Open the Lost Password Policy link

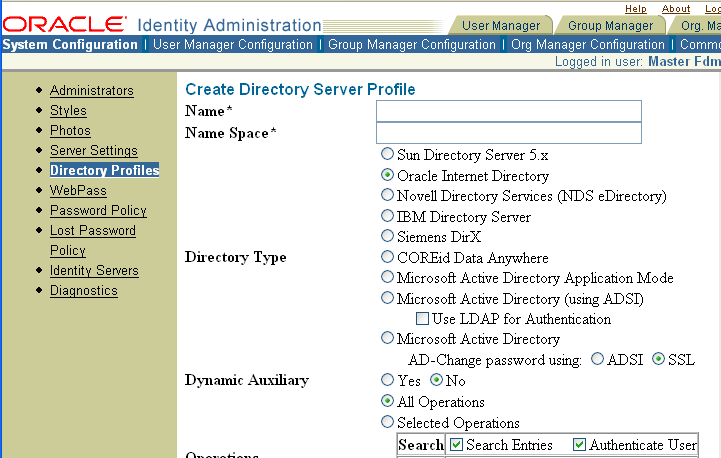(x=93, y=240)
